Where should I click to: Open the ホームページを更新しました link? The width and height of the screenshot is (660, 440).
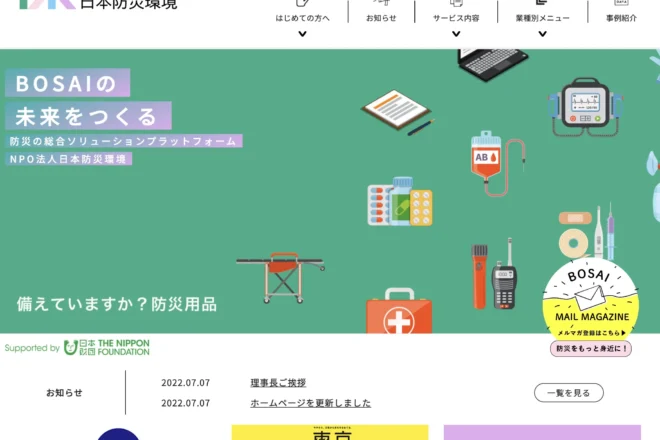pos(310,403)
